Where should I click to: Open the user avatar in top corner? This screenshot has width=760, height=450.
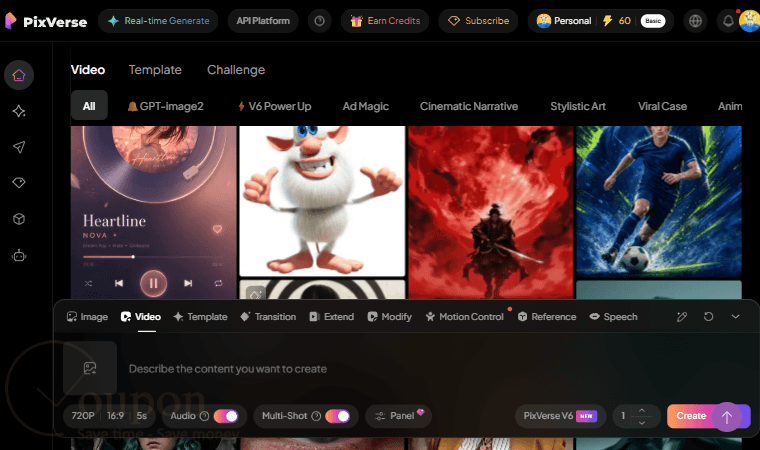(749, 21)
